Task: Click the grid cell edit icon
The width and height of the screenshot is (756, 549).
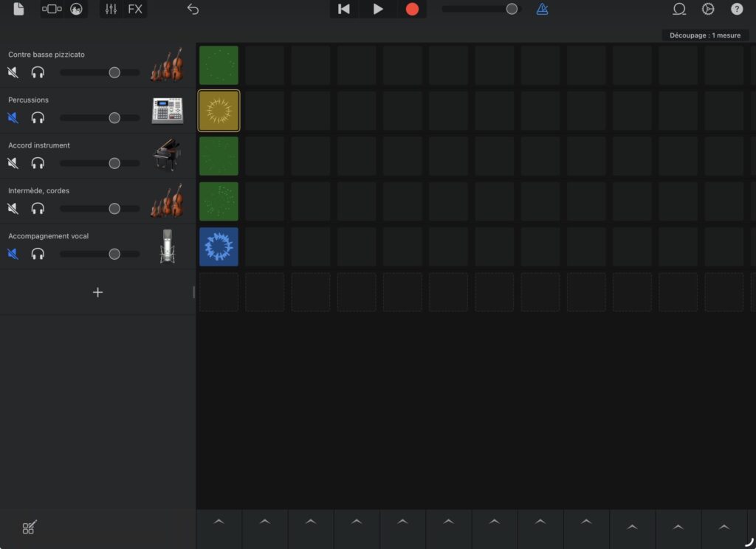Action: click(29, 528)
